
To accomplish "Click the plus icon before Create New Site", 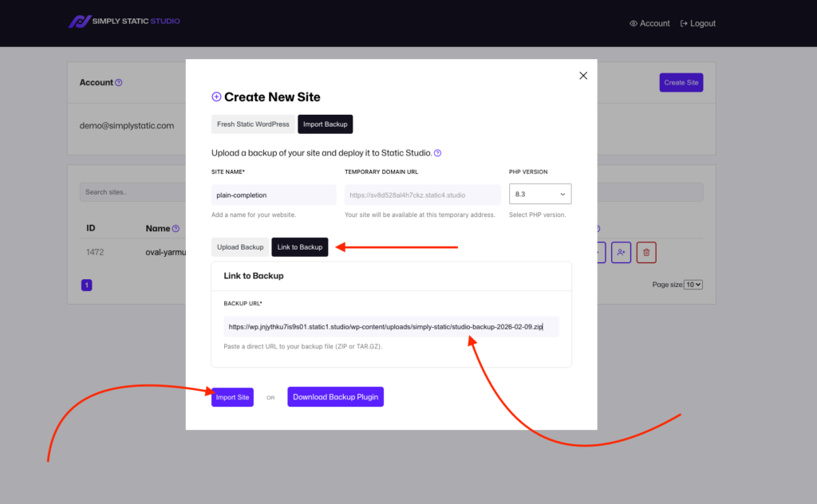I will pos(216,96).
